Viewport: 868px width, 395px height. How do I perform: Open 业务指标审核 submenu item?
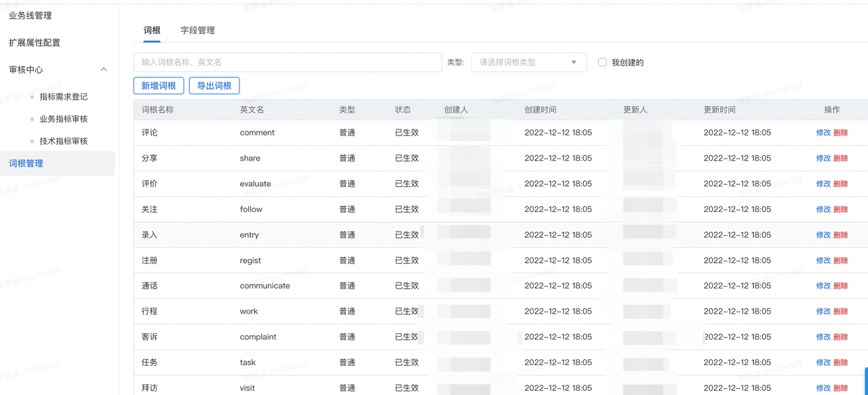(64, 119)
